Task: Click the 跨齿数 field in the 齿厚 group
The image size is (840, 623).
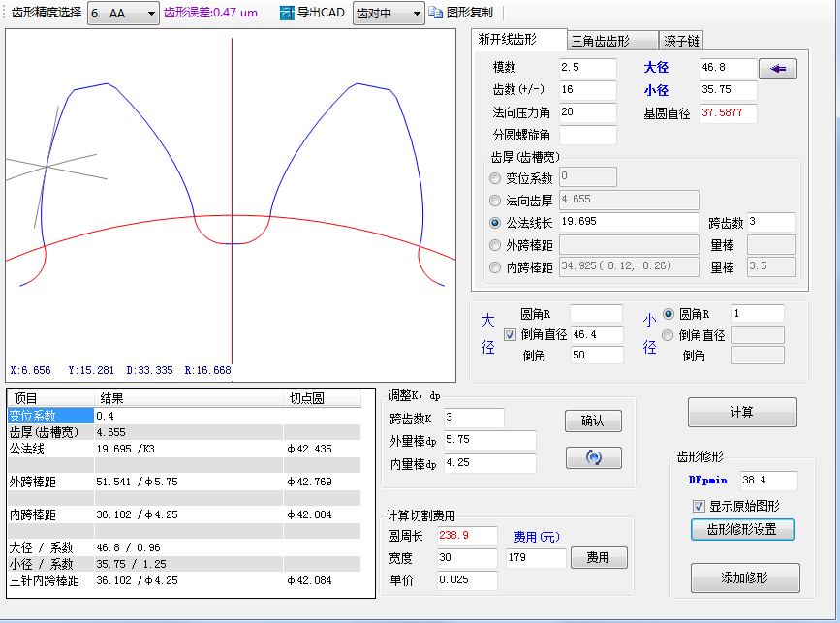Action: coord(771,222)
